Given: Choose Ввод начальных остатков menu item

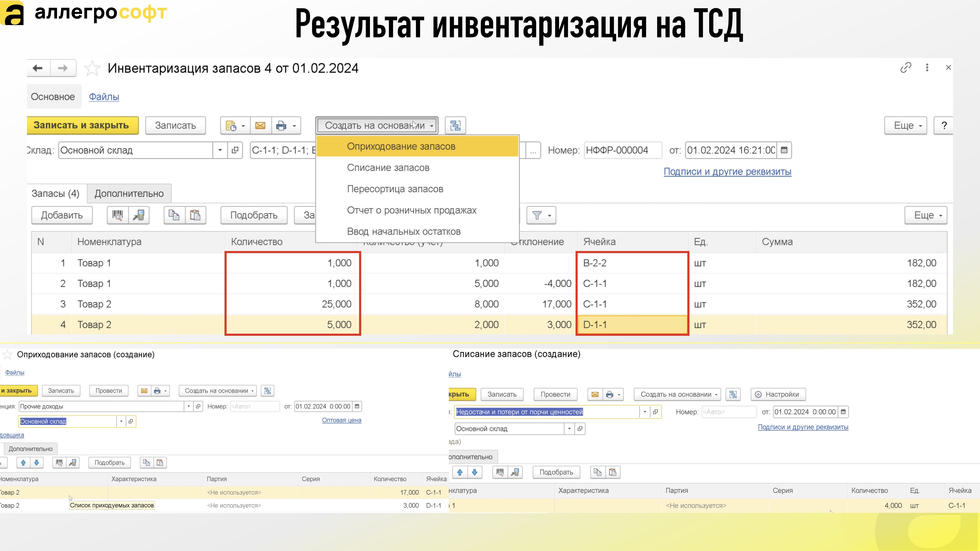Looking at the screenshot, I should 417,231.
